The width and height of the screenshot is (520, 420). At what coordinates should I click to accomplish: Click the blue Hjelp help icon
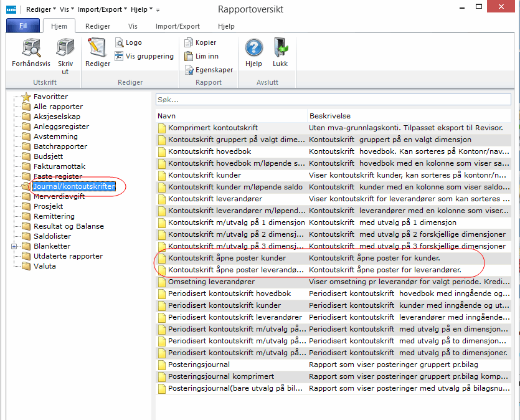(253, 49)
